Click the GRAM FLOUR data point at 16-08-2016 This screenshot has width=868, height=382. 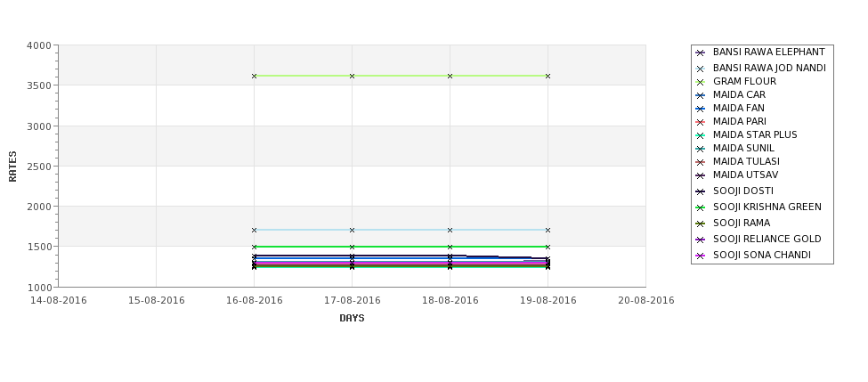pos(254,76)
